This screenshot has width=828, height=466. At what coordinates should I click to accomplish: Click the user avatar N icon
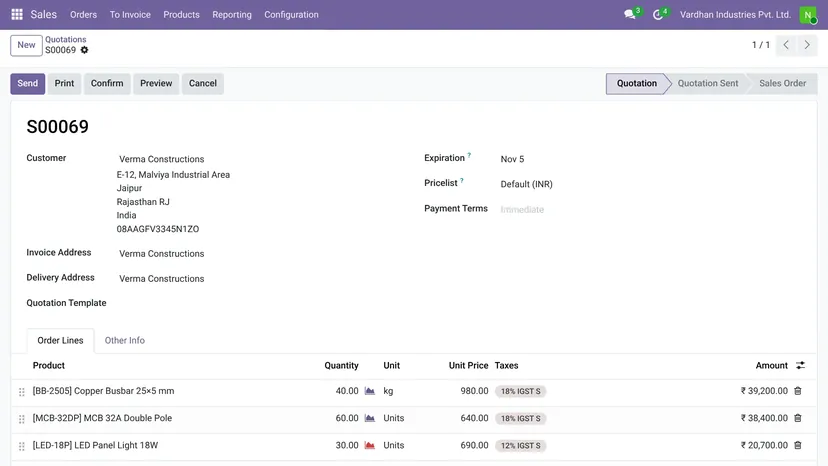coord(807,15)
